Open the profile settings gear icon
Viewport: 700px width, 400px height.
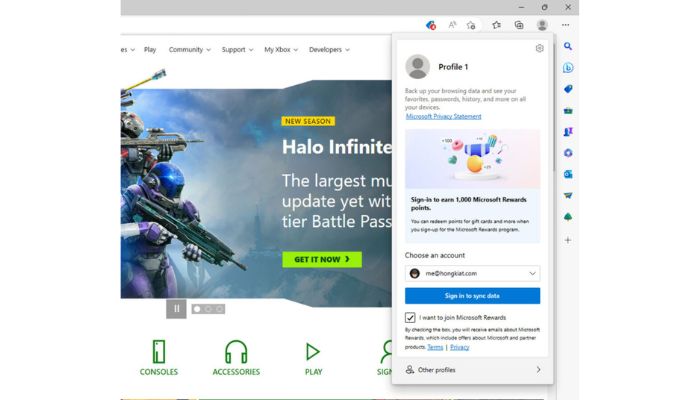click(x=539, y=48)
